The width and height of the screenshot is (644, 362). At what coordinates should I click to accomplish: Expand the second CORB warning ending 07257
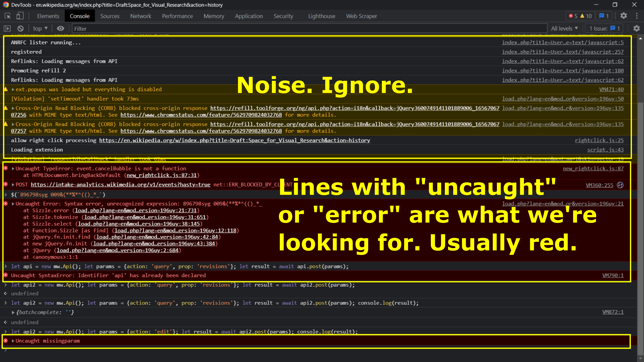pos(13,124)
